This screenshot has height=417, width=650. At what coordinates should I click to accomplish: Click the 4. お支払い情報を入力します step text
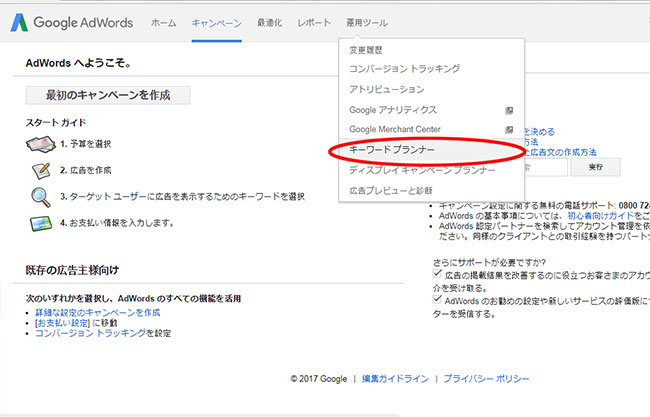[x=117, y=223]
